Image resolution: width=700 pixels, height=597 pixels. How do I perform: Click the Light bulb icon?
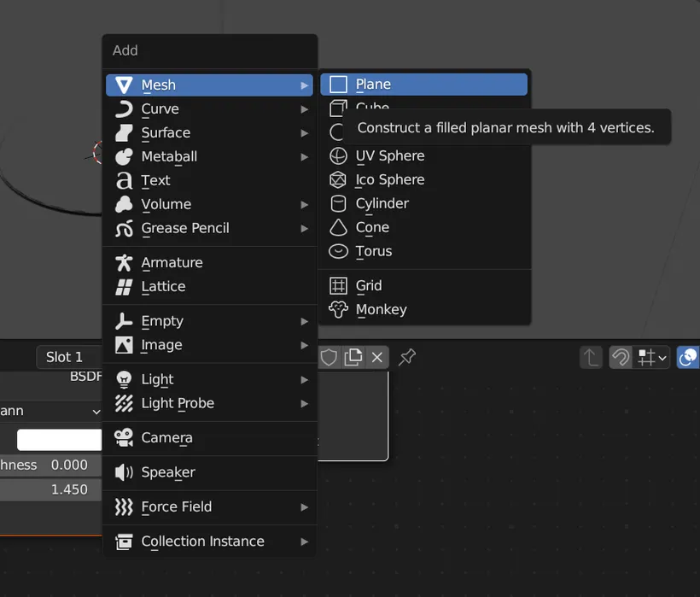pyautogui.click(x=124, y=379)
